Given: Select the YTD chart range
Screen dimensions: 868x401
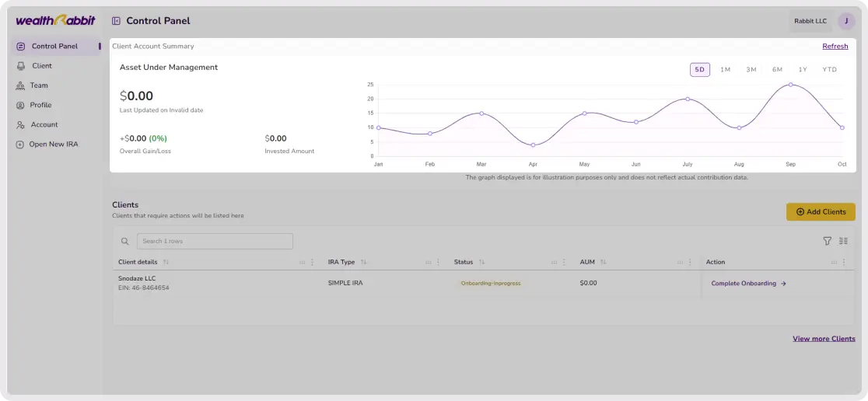Looking at the screenshot, I should [x=830, y=70].
